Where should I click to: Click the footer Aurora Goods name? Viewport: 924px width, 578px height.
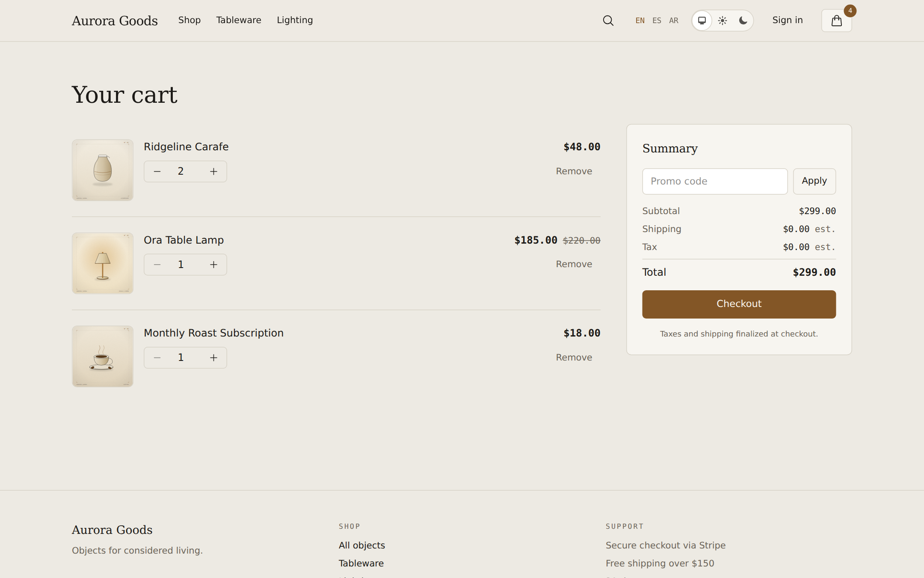click(x=112, y=530)
